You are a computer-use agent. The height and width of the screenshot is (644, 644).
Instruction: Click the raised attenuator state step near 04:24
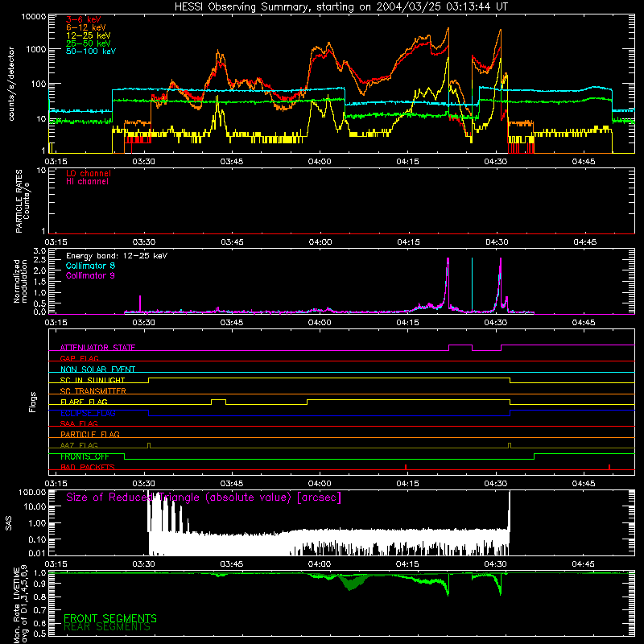coord(460,345)
